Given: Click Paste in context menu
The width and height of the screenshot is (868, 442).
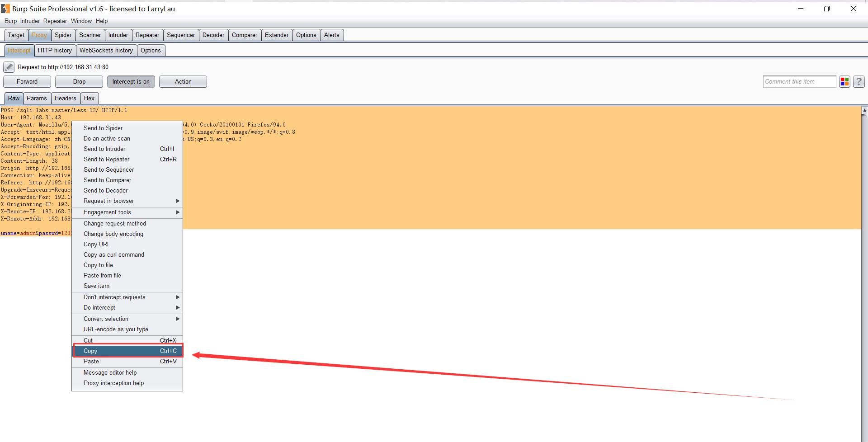Looking at the screenshot, I should pos(127,362).
